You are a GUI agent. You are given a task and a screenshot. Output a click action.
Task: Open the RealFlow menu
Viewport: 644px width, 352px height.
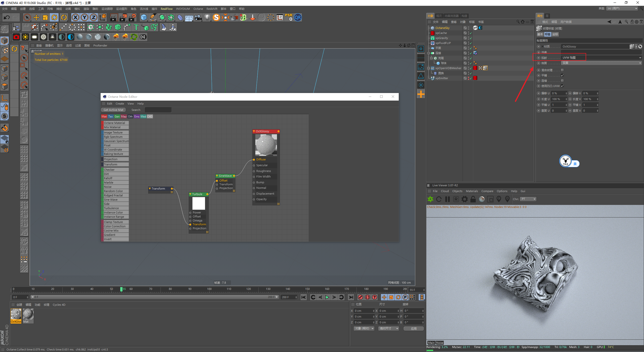pyautogui.click(x=167, y=9)
